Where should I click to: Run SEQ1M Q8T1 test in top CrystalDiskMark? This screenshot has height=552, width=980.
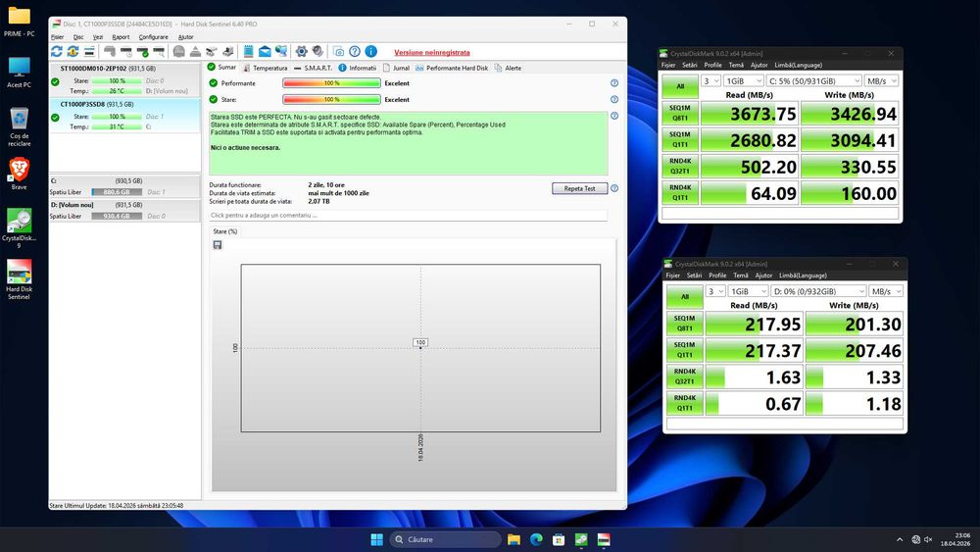coord(680,113)
